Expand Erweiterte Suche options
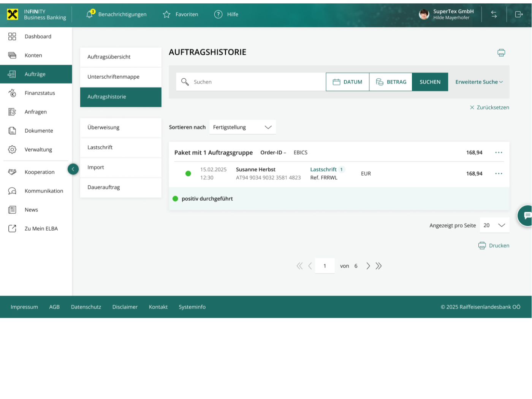The width and height of the screenshot is (532, 399). [479, 82]
